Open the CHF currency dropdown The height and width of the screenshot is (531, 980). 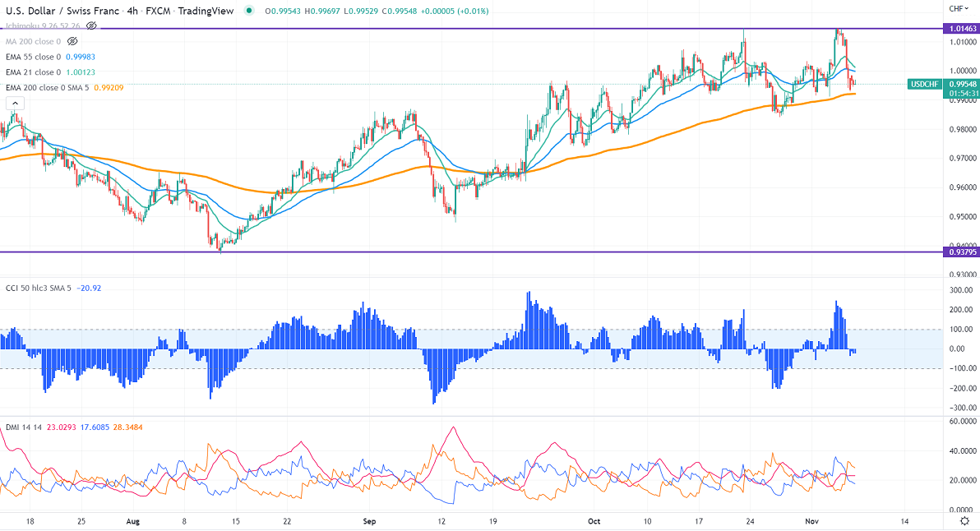(958, 9)
